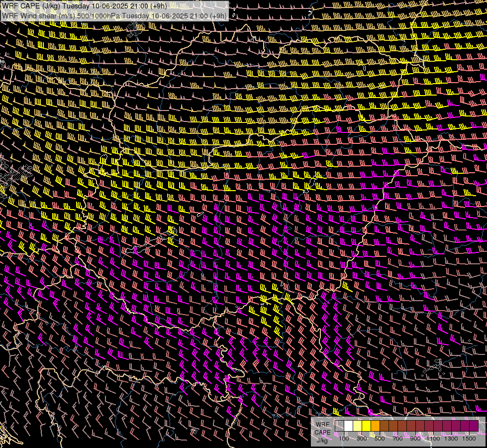487x448 pixels.
Task: Select the bright yellow CAPE legend swatch
Action: (367, 426)
